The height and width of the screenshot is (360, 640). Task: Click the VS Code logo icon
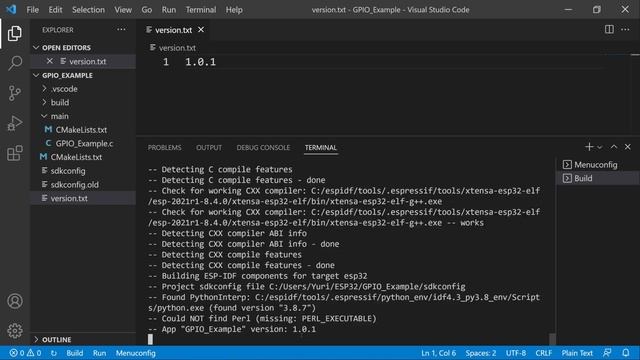click(11, 9)
